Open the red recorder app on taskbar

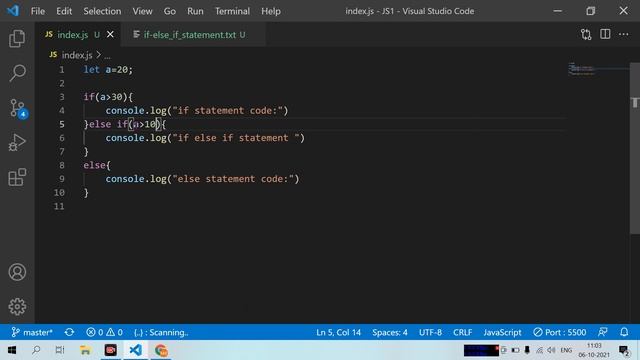coord(111,350)
